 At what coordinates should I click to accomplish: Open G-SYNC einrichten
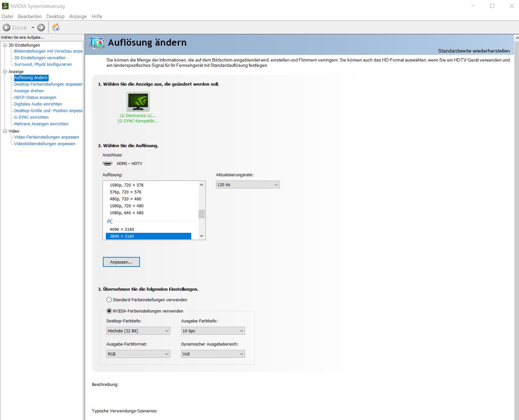(x=31, y=117)
